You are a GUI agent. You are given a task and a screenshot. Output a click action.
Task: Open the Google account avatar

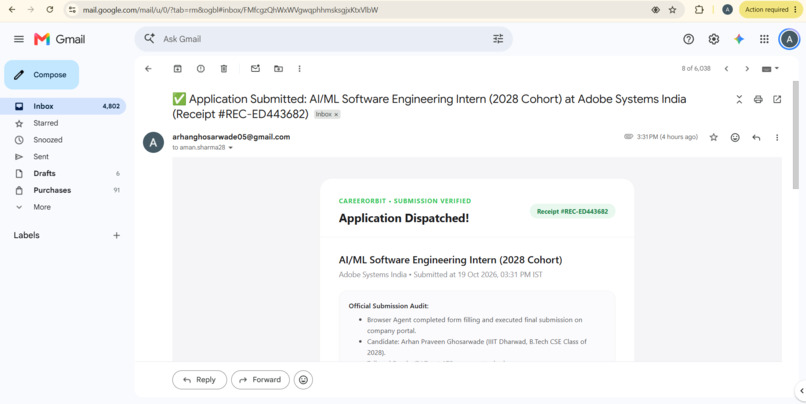pyautogui.click(x=789, y=39)
